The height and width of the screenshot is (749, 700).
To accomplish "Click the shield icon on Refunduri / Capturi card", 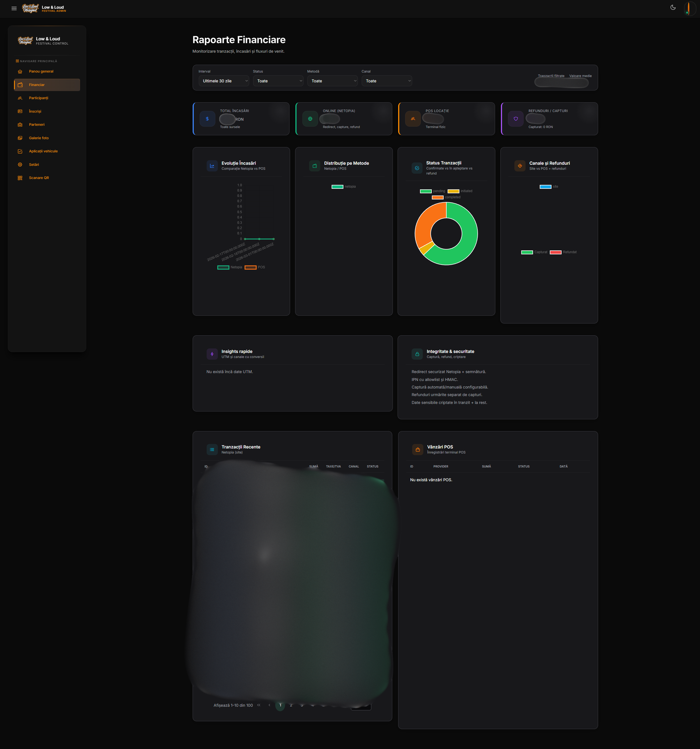I will pos(515,119).
